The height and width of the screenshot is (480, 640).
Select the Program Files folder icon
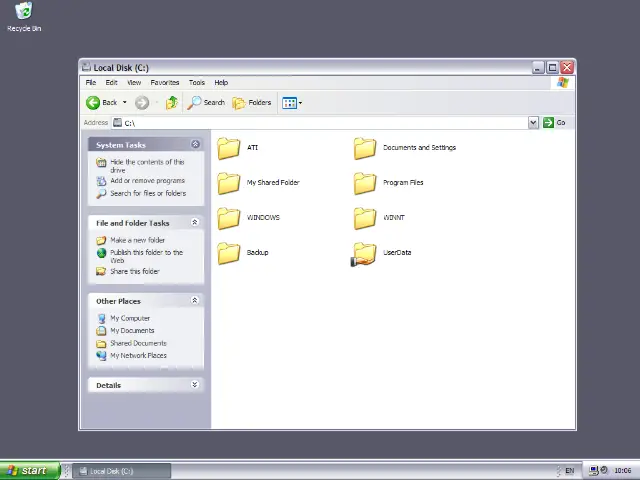(365, 183)
